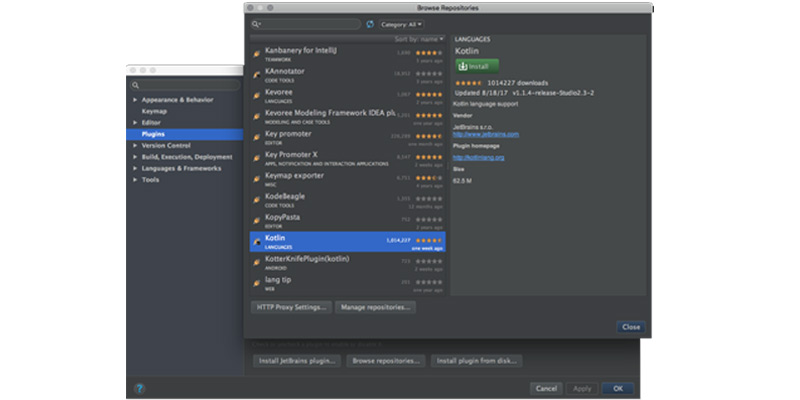Image resolution: width=800 pixels, height=400 pixels.
Task: Click the star rating in the Keymap exporter row
Action: tap(429, 178)
